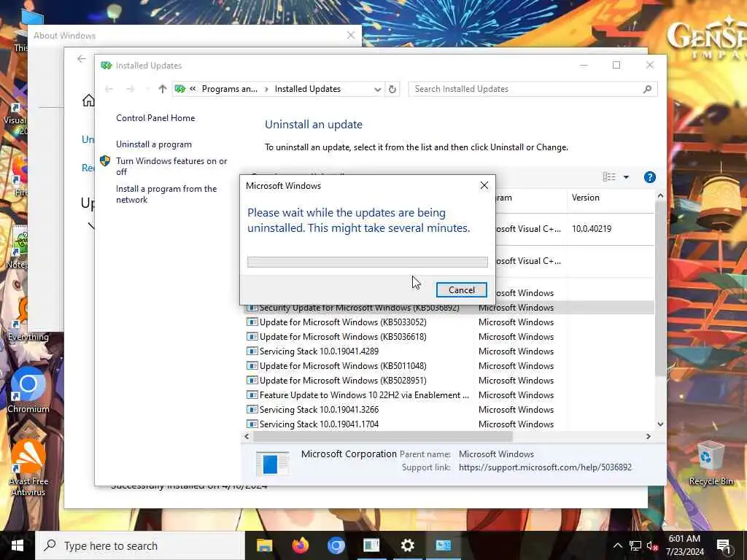Click the details pane update thumbnail
747x560 pixels.
pyautogui.click(x=272, y=463)
